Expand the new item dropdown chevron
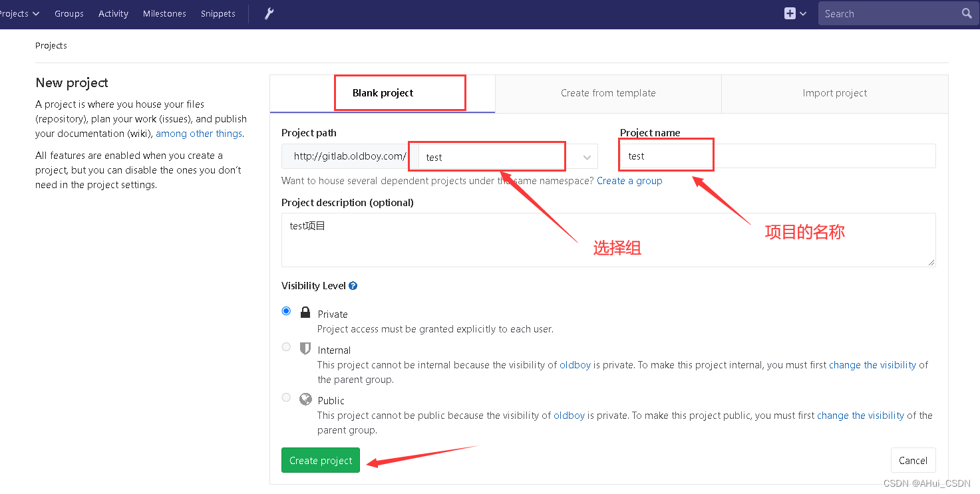This screenshot has width=980, height=494. click(x=803, y=13)
